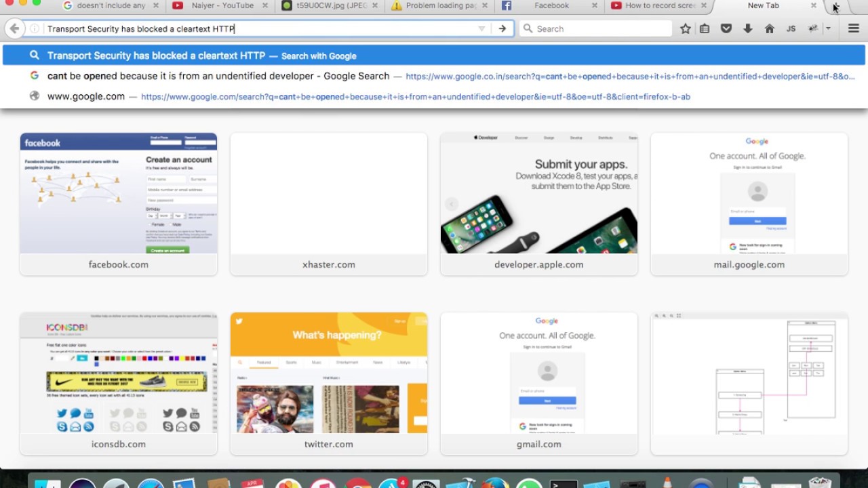Viewport: 868px width, 488px height.
Task: Go to home page icon
Action: (x=770, y=28)
